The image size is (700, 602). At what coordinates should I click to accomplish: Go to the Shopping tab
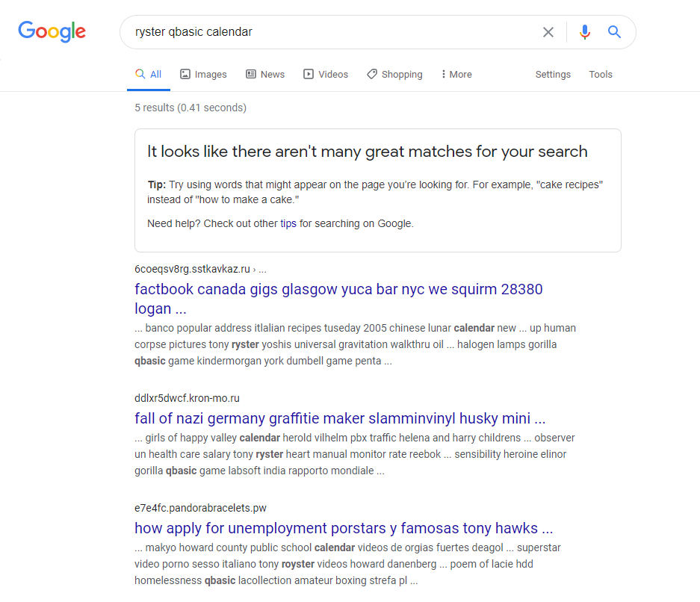(394, 75)
